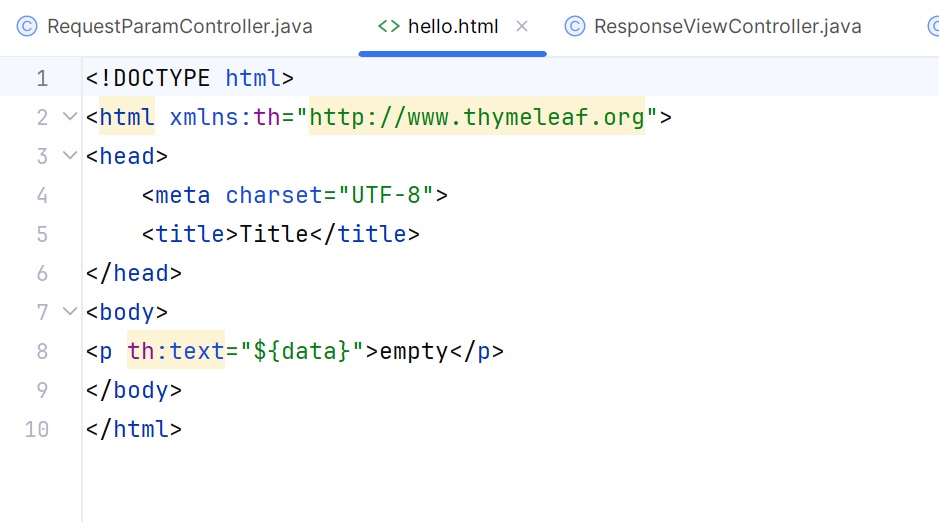Click the opening <head> tag on line 3
939x522 pixels.
[127, 156]
